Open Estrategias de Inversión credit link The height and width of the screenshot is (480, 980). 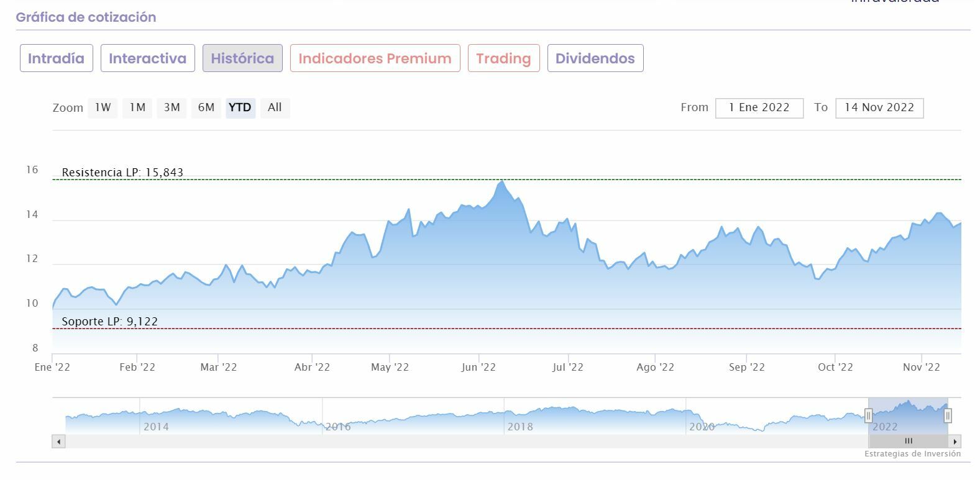click(x=912, y=454)
